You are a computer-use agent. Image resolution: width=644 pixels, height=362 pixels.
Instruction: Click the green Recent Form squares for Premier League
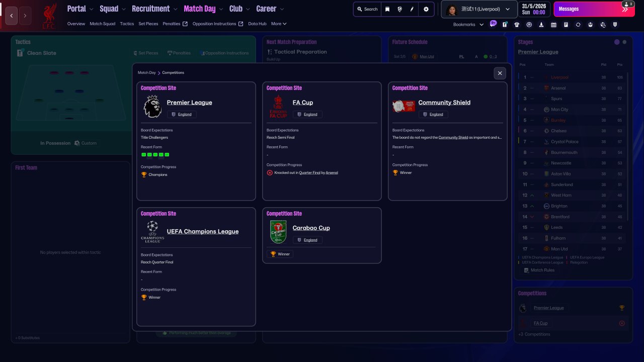tap(155, 155)
